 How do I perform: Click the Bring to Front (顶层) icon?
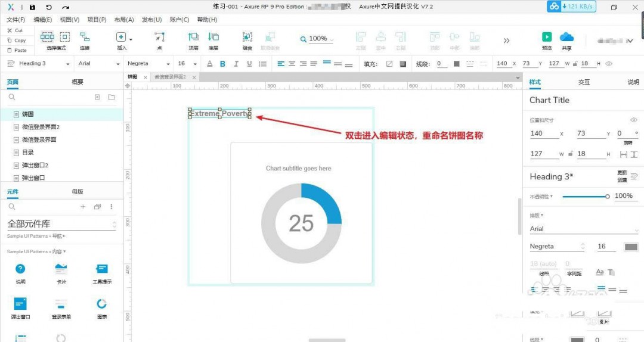tap(193, 37)
